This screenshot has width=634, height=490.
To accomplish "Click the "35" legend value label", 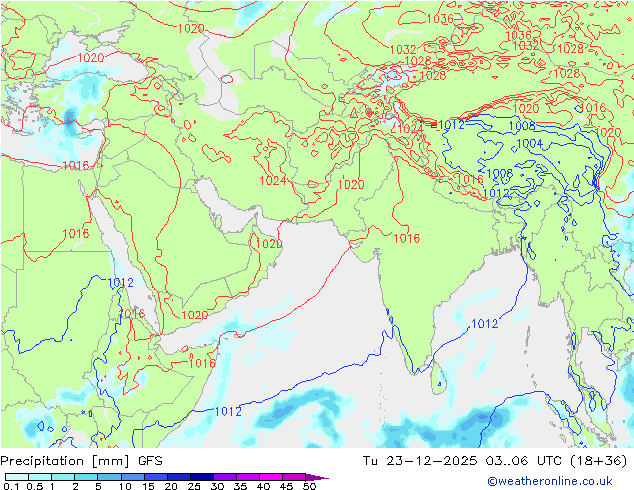I will pyautogui.click(x=240, y=486).
